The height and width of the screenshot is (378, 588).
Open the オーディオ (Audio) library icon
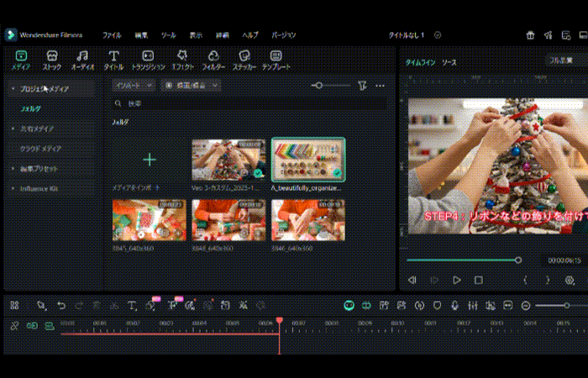tap(82, 55)
